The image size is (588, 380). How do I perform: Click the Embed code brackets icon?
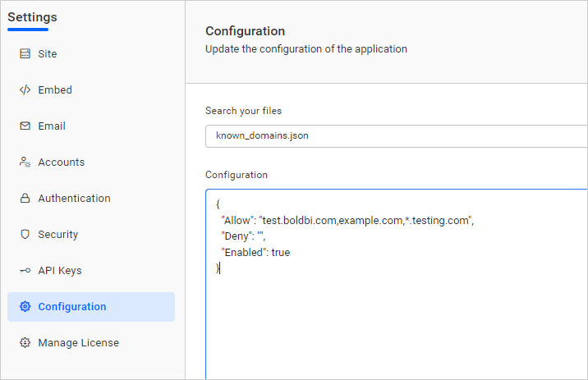(25, 90)
